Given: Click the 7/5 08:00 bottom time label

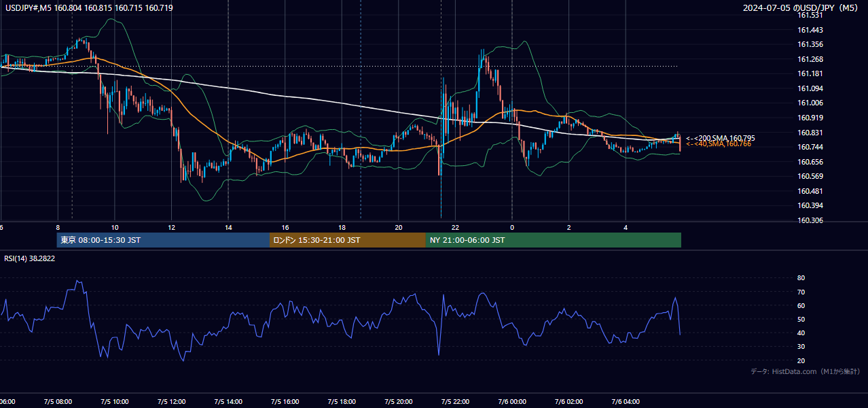Looking at the screenshot, I should click(x=58, y=402).
